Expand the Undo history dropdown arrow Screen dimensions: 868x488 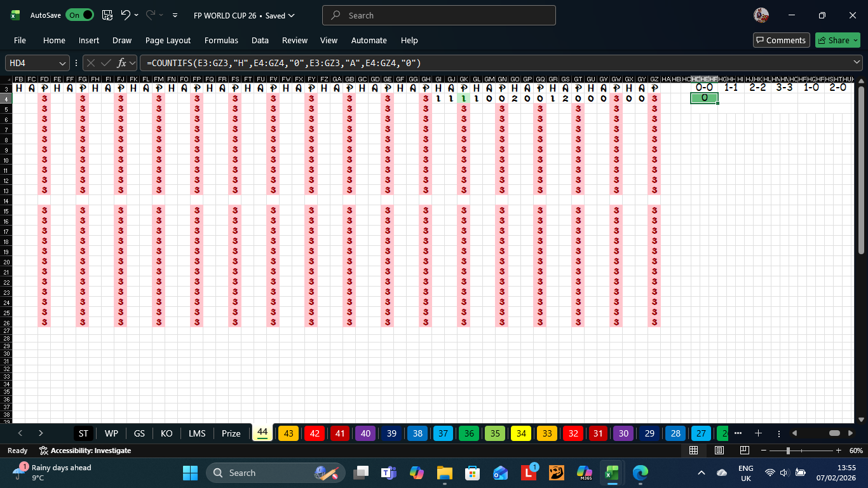coord(135,15)
